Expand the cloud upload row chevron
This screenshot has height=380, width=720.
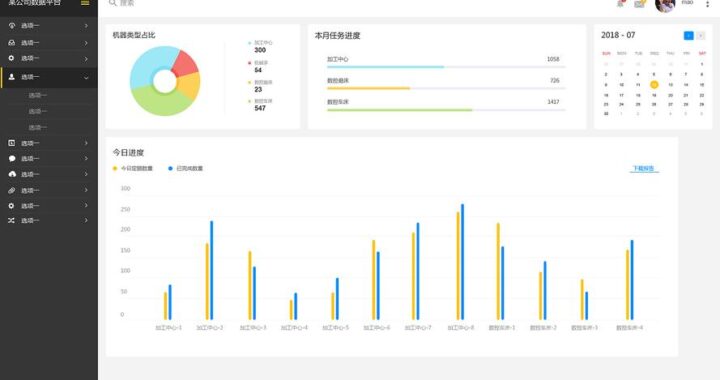point(86,174)
